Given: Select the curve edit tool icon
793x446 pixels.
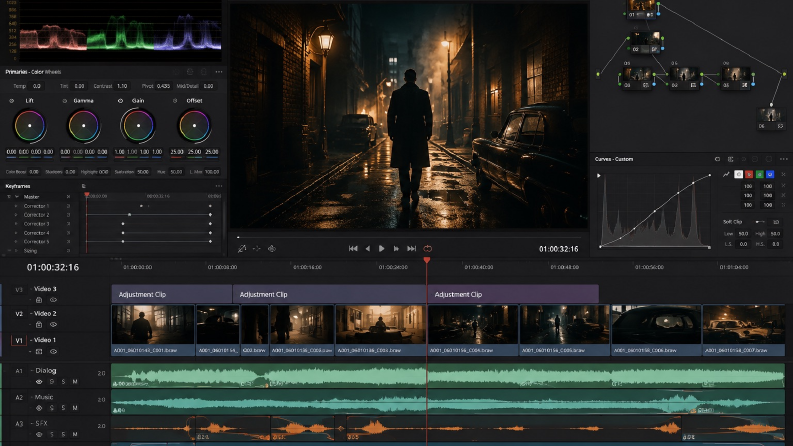Looking at the screenshot, I should pyautogui.click(x=726, y=174).
